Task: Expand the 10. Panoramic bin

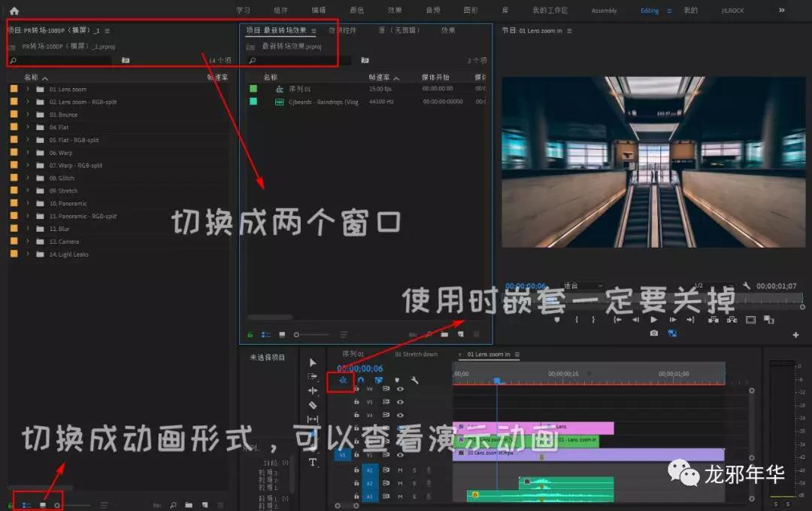Action: pos(28,204)
